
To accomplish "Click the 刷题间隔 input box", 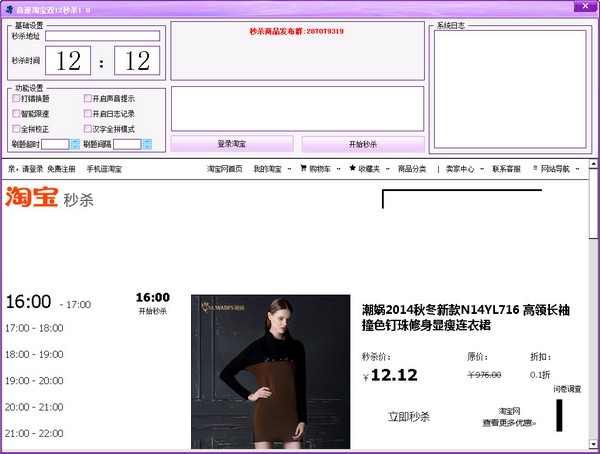I will (x=127, y=144).
